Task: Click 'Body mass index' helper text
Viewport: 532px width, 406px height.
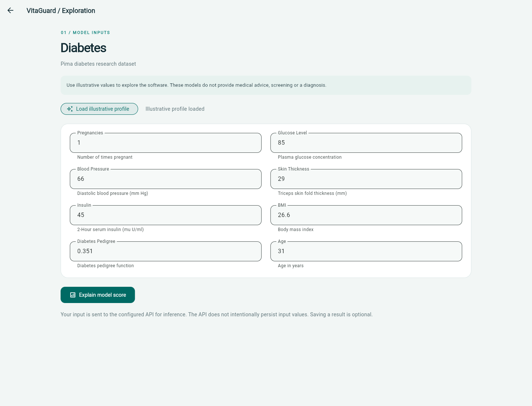Action: 296,230
